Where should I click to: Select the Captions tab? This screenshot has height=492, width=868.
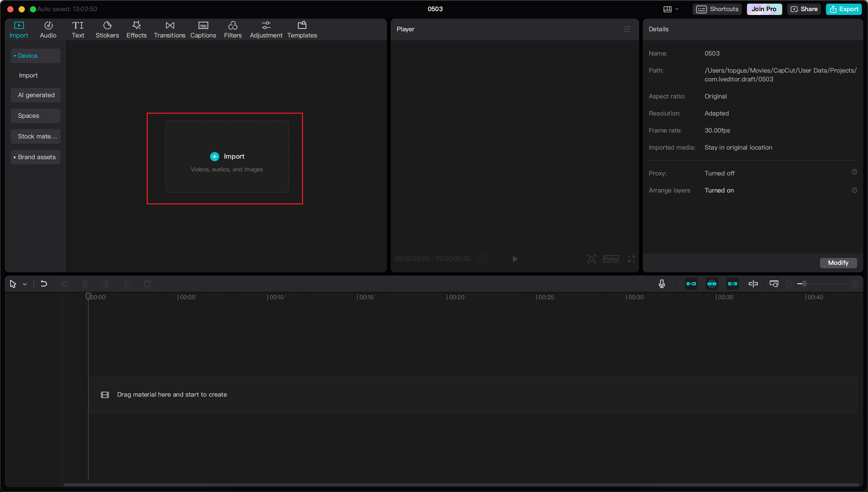[x=203, y=29]
